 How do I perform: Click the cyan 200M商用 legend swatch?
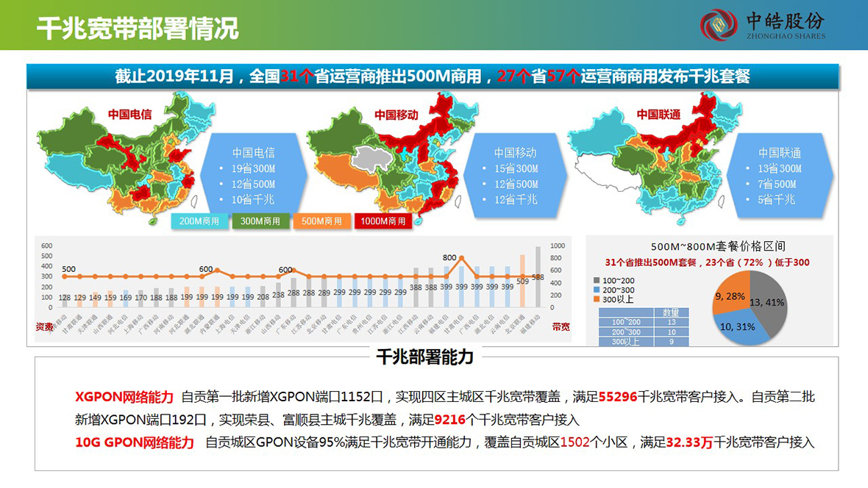tap(199, 221)
